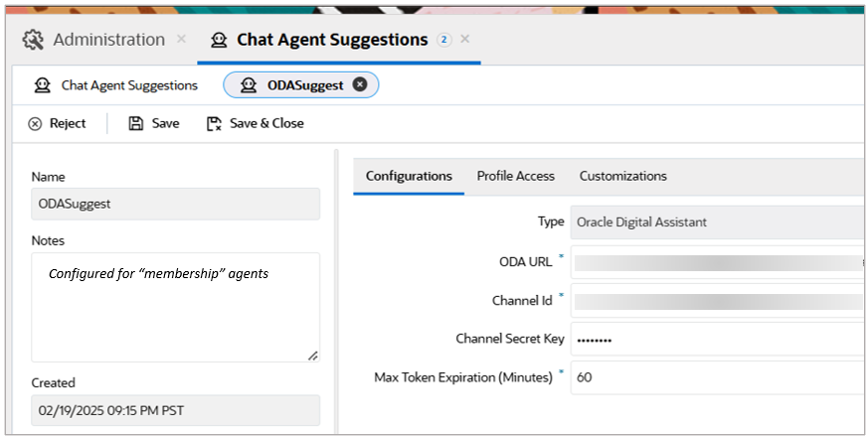The image size is (868, 438).
Task: Click the Reject circle-x icon
Action: [35, 124]
